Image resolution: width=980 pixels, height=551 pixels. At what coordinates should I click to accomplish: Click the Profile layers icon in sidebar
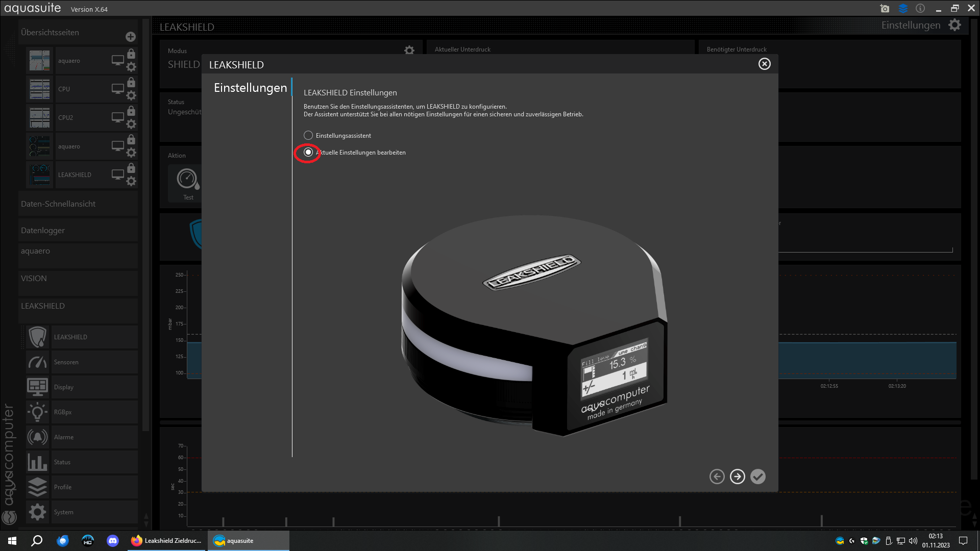[x=37, y=487]
